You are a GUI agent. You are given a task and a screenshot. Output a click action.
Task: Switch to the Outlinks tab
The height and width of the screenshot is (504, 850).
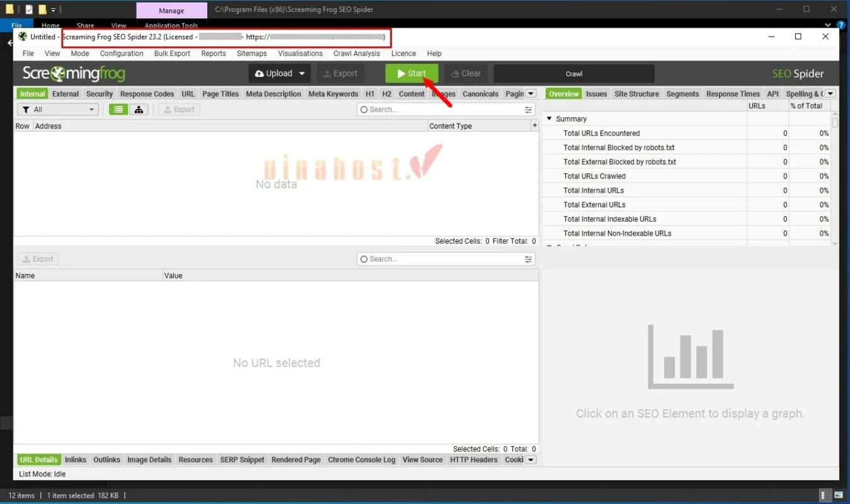point(106,460)
